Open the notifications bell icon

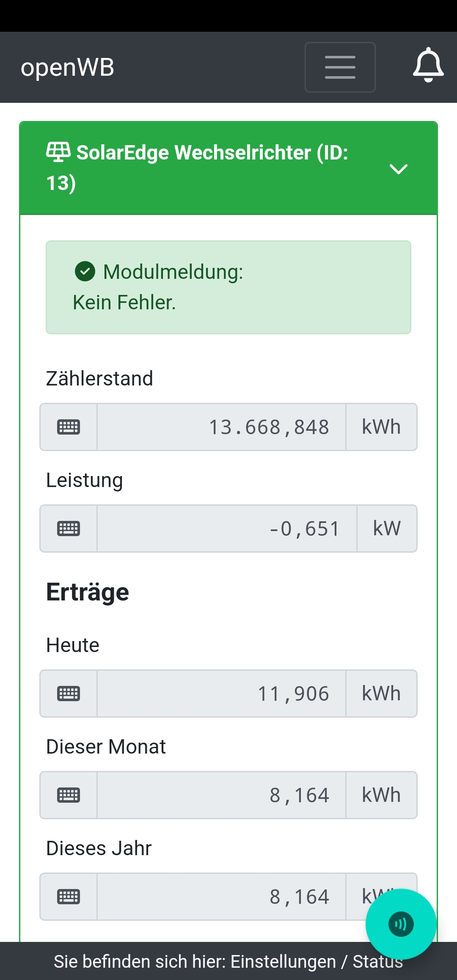pos(428,65)
